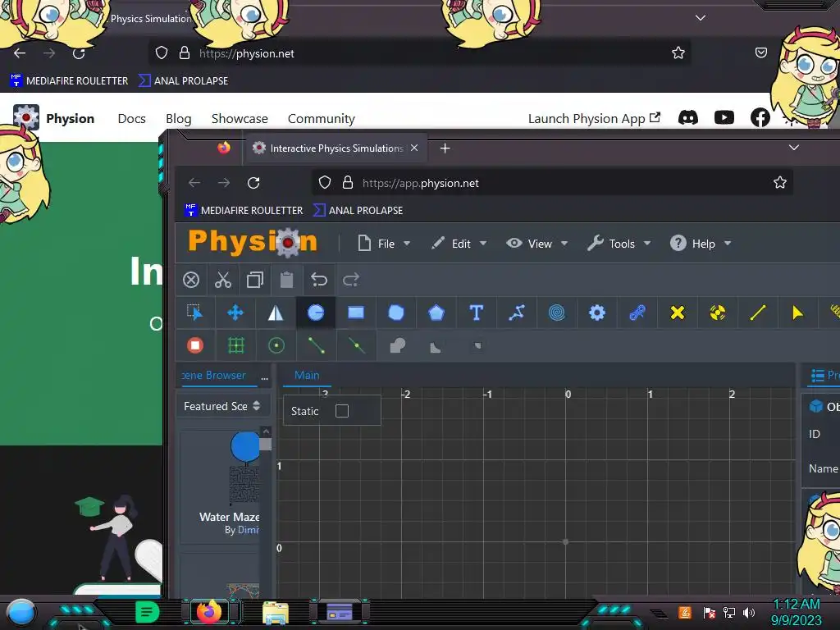840x630 pixels.
Task: Choose the selection tool with dashed box
Action: pos(195,313)
